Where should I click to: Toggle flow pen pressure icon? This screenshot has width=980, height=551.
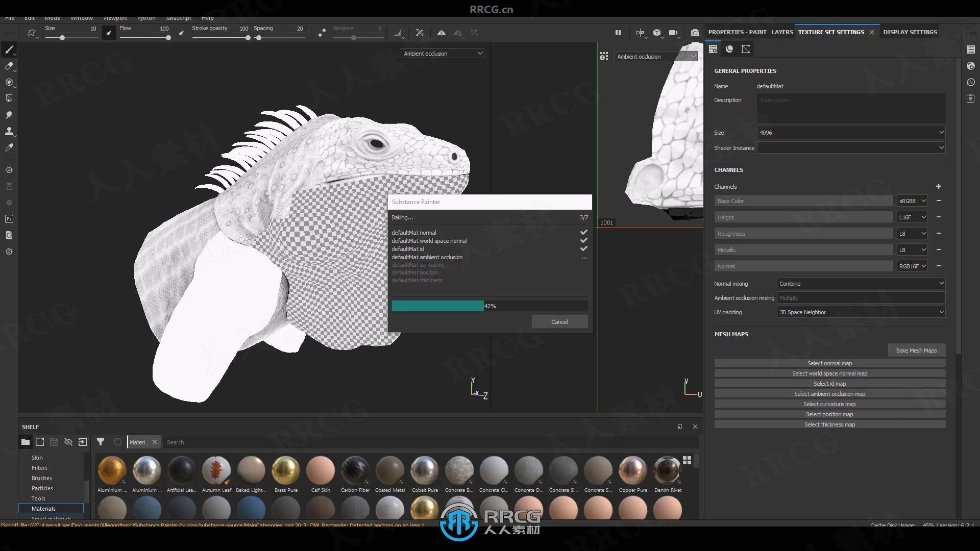coord(181,33)
